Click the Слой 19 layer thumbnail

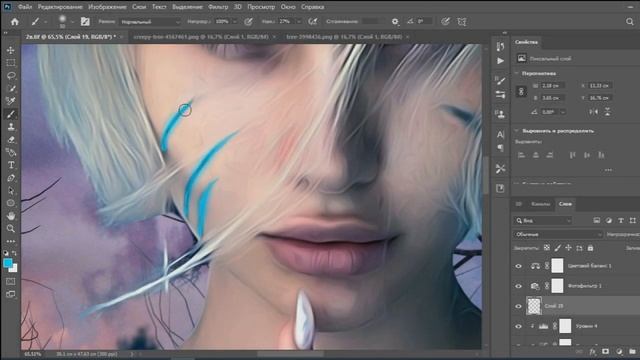(x=534, y=306)
